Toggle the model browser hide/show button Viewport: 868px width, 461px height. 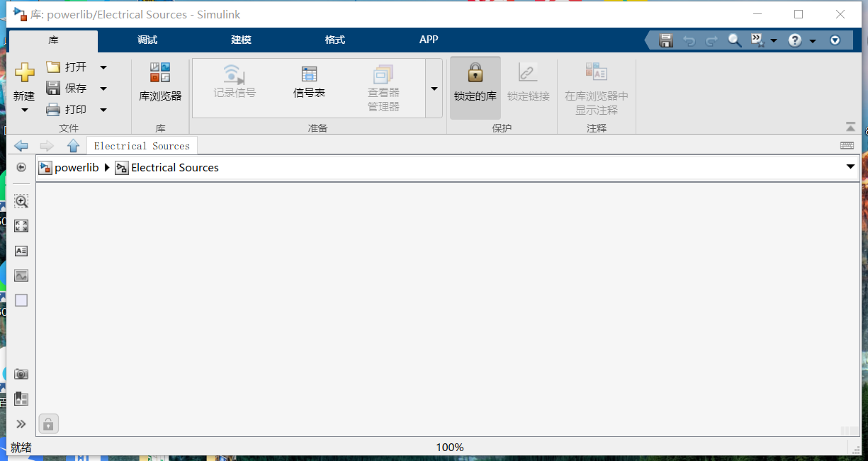pos(21,167)
